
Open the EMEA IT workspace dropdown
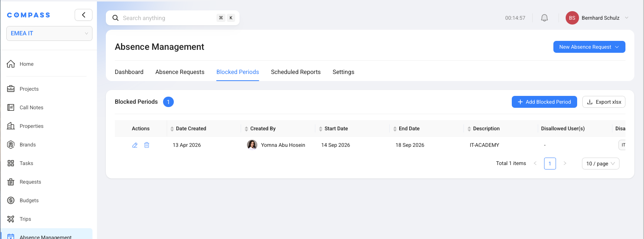[49, 33]
